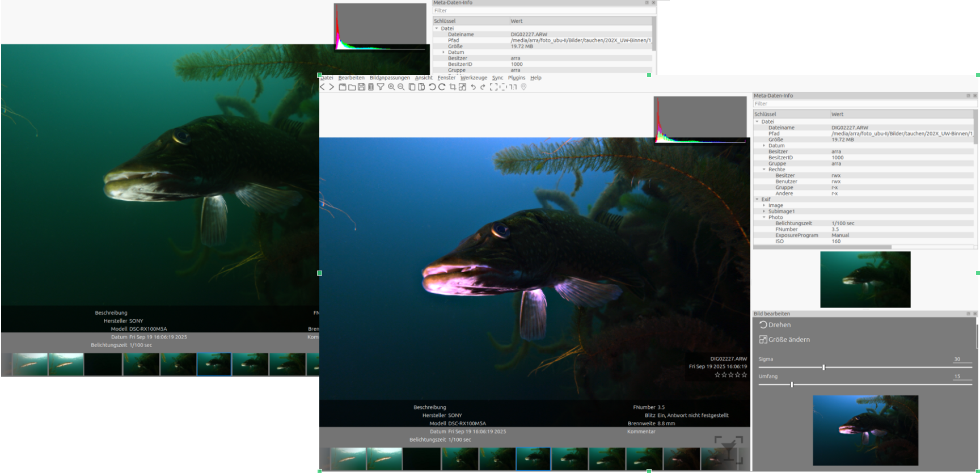Click the 1:1 actual size icon
The width and height of the screenshot is (980, 473).
pyautogui.click(x=513, y=87)
